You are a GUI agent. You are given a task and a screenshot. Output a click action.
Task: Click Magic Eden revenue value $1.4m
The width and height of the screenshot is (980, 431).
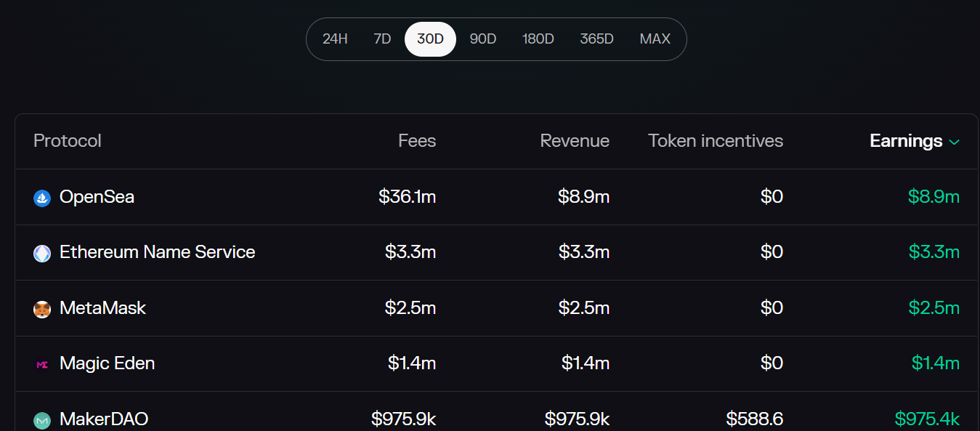pyautogui.click(x=586, y=363)
